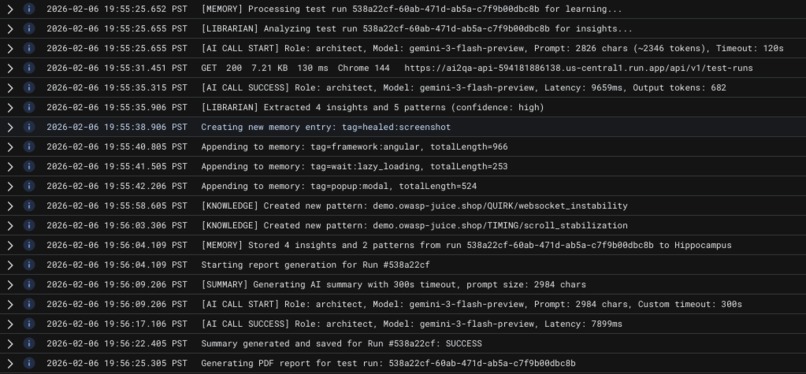Expand the websocket_instability KNOWLEDGE entry
Screen dimensions: 806x374
pyautogui.click(x=10, y=206)
